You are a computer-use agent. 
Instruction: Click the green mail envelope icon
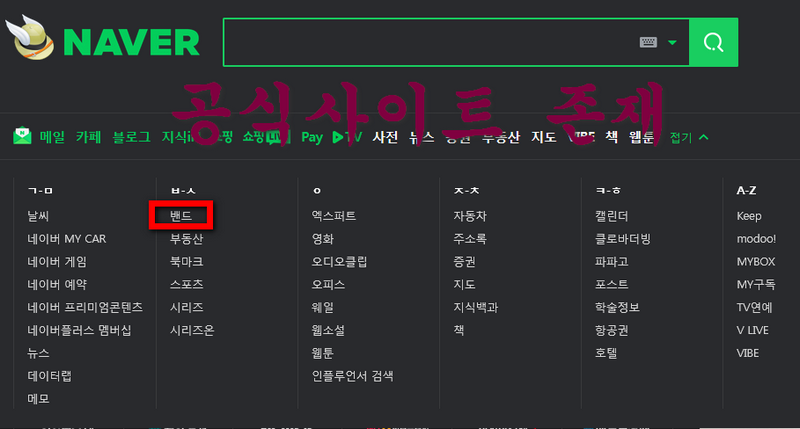[22, 136]
